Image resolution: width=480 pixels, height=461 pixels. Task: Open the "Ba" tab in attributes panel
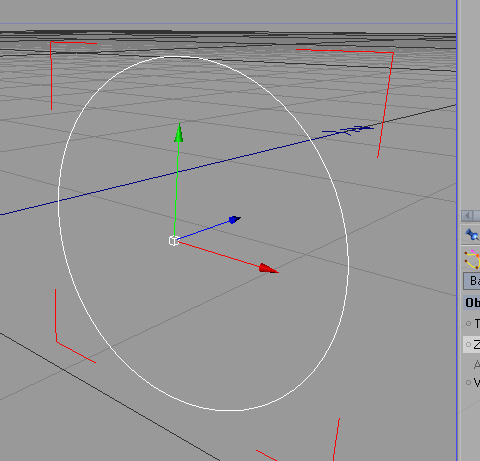pyautogui.click(x=472, y=281)
